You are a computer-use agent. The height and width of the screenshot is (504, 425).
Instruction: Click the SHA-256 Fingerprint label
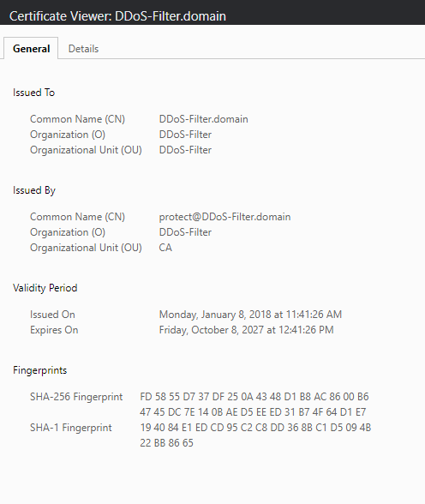click(x=76, y=397)
